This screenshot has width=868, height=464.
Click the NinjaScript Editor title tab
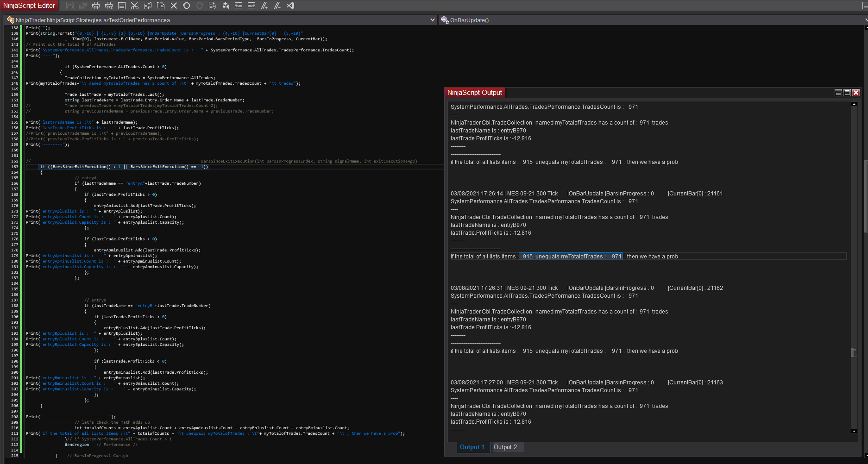29,6
